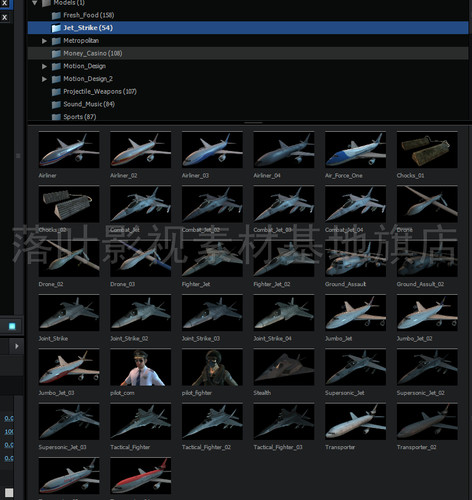Select the Supersonic_Jet_02 model thumbnail
Image resolution: width=472 pixels, height=500 pixels.
(427, 367)
